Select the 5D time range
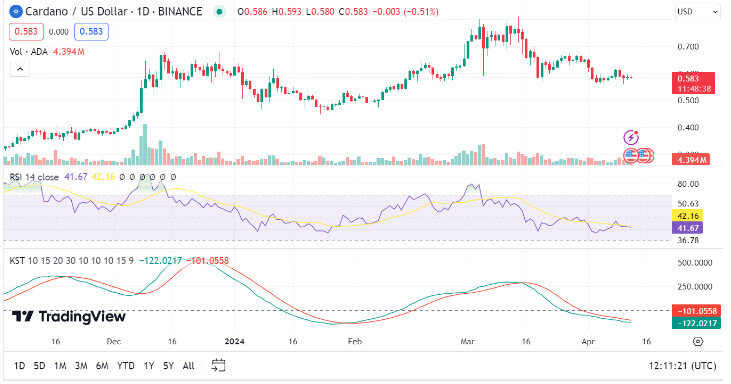 click(x=40, y=366)
